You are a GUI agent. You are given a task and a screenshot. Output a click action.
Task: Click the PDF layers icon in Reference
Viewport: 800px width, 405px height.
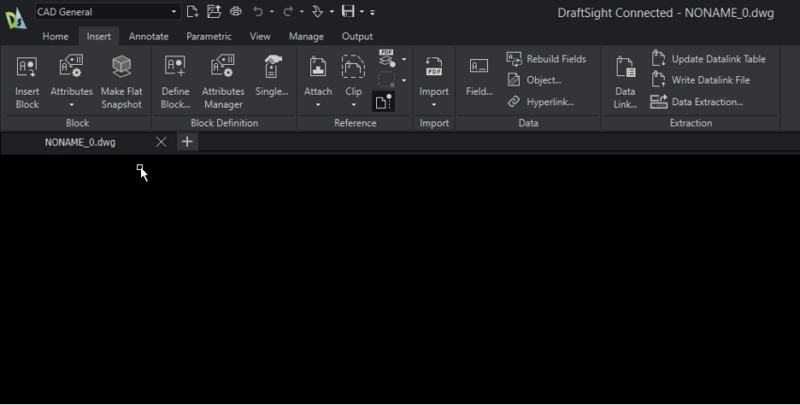coord(387,59)
